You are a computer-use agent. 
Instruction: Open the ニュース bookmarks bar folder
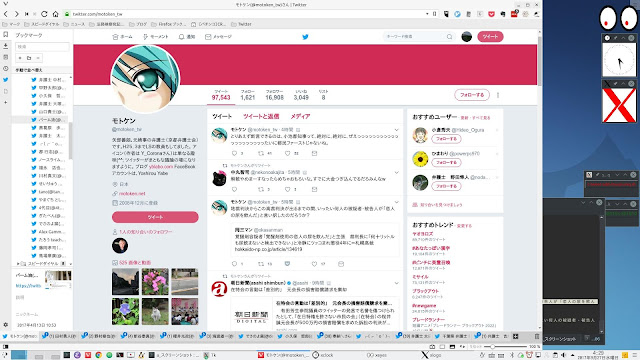75,24
